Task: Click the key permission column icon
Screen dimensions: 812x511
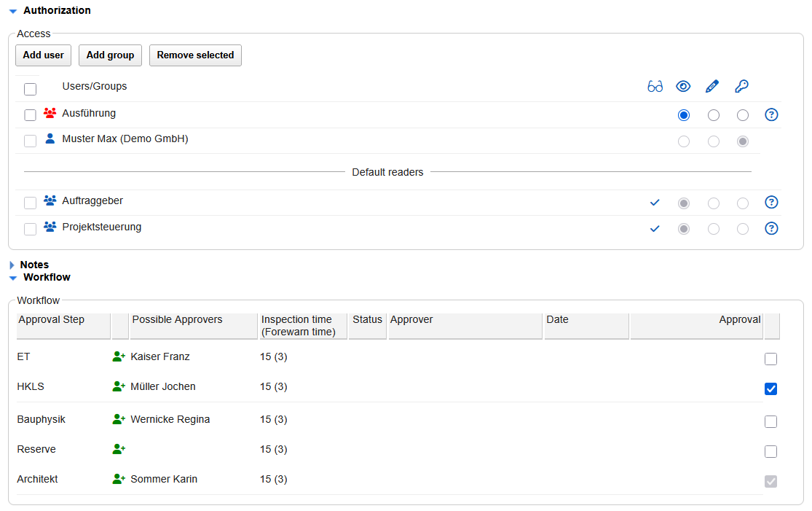Action: coord(741,87)
